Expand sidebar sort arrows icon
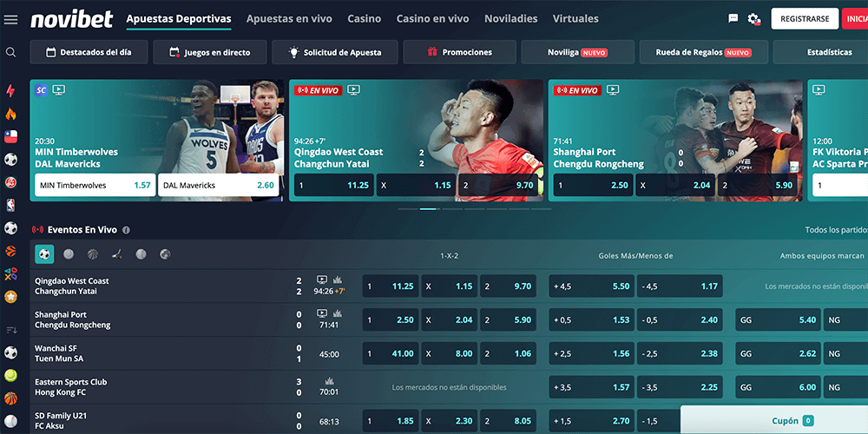The width and height of the screenshot is (868, 434). [10, 330]
